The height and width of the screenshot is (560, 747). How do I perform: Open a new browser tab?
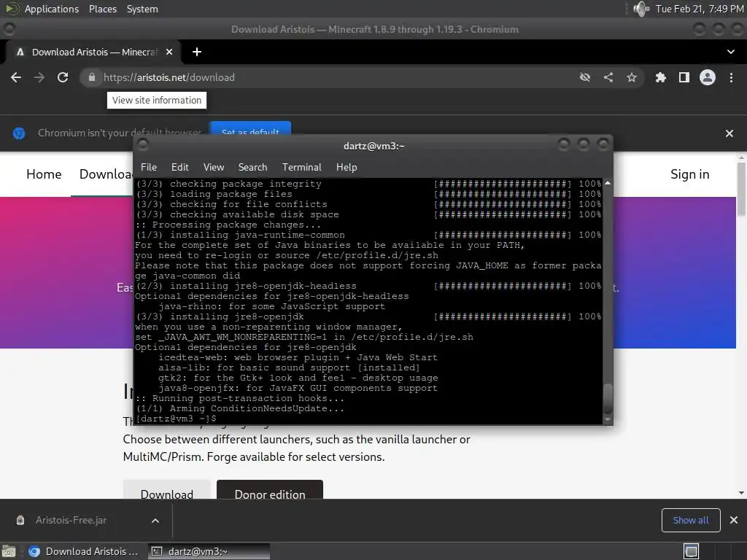[197, 52]
